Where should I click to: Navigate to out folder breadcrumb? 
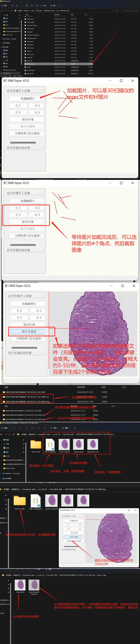click(x=58, y=11)
